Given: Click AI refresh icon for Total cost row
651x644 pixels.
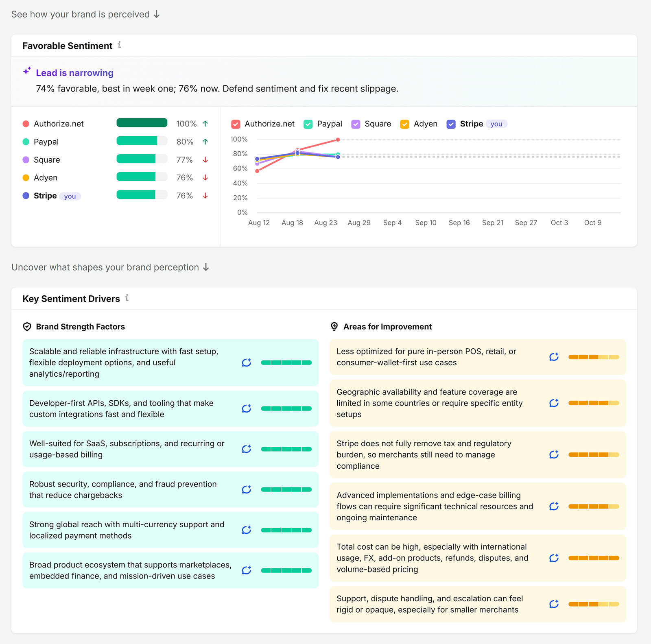Looking at the screenshot, I should point(554,558).
